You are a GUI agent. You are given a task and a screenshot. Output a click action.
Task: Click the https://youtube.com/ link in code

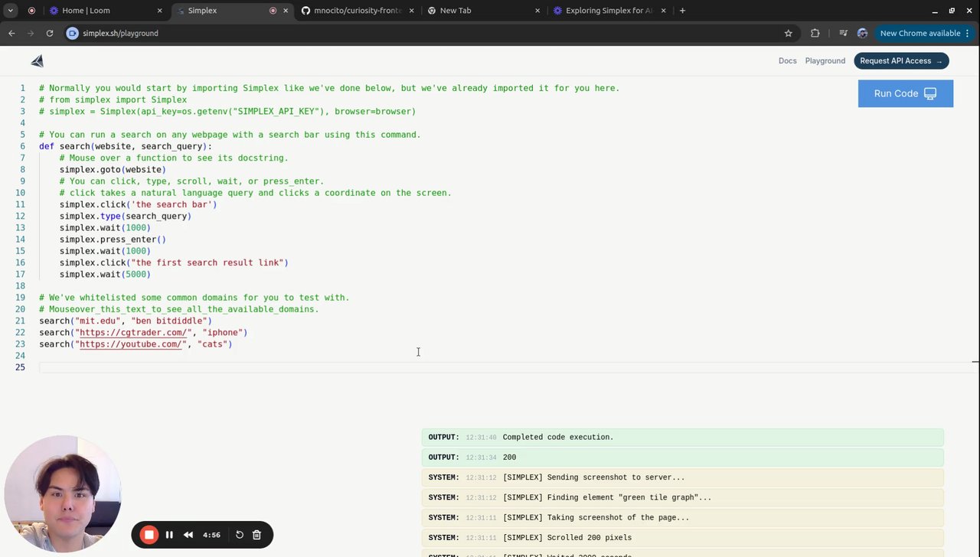click(x=131, y=344)
